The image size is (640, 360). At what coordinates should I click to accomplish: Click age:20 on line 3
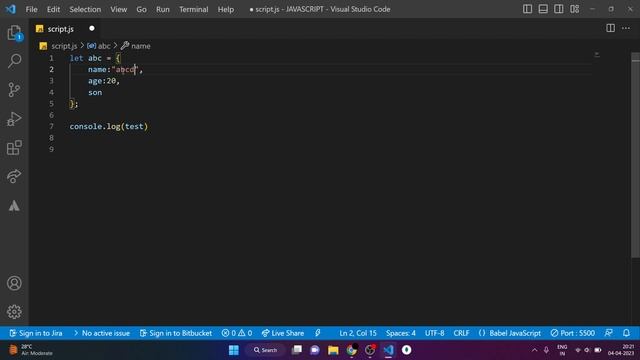(102, 81)
